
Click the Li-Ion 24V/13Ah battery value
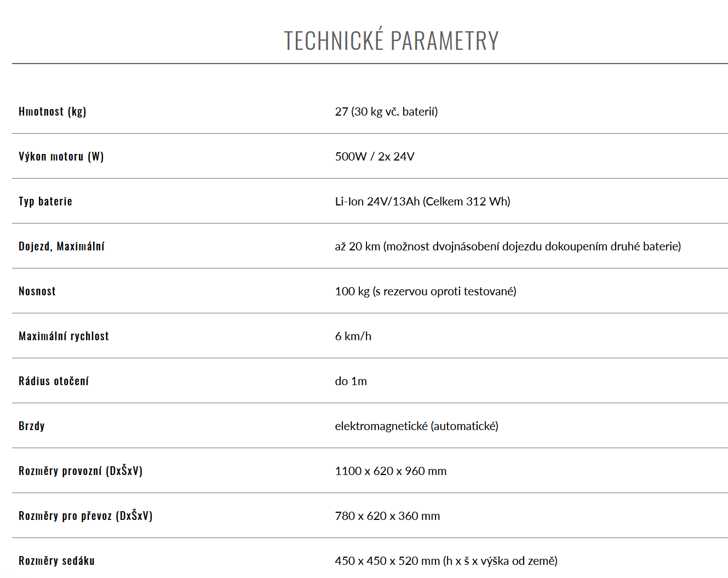[x=422, y=201]
